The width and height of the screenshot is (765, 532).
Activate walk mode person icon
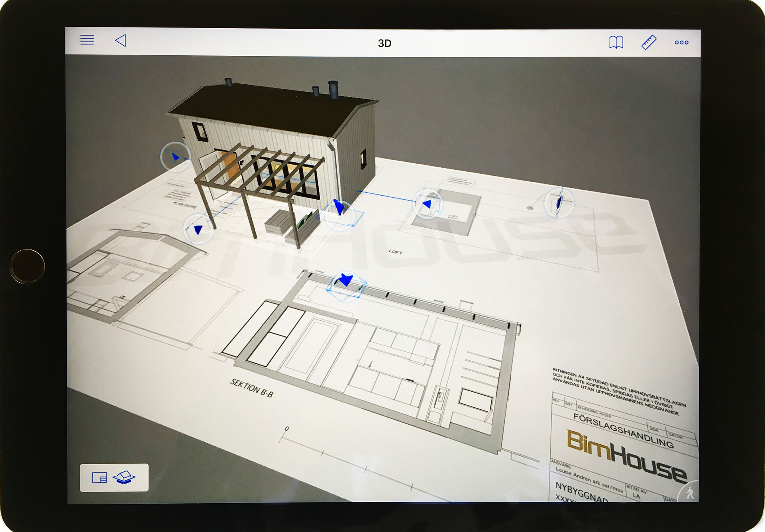coord(690,493)
